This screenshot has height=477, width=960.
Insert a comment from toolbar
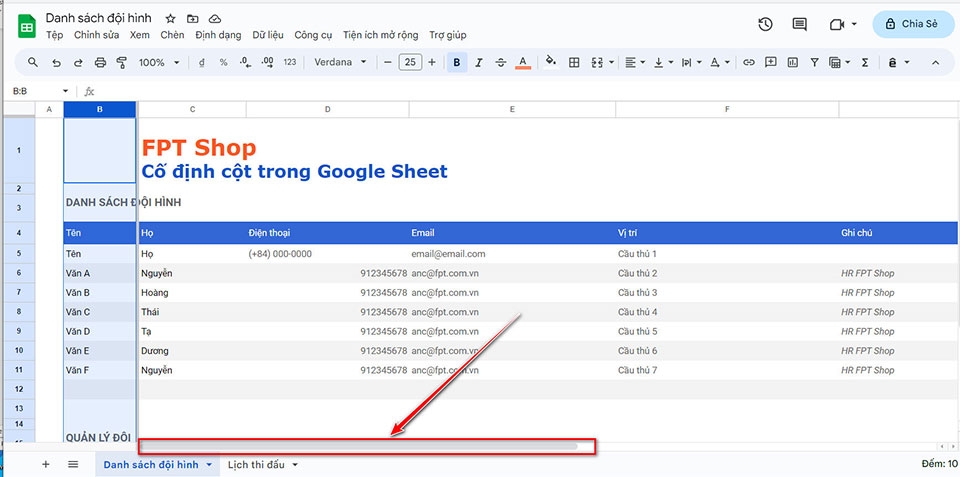[771, 62]
